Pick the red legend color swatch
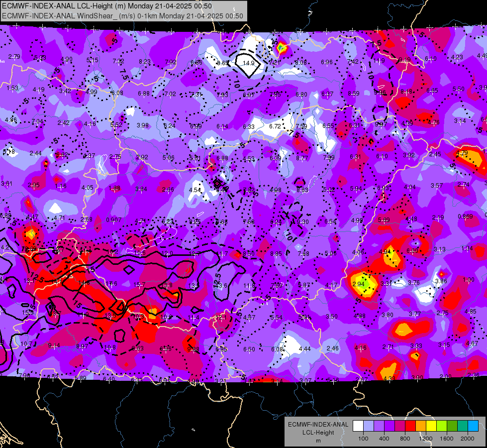The image size is (487, 448). pyautogui.click(x=410, y=426)
